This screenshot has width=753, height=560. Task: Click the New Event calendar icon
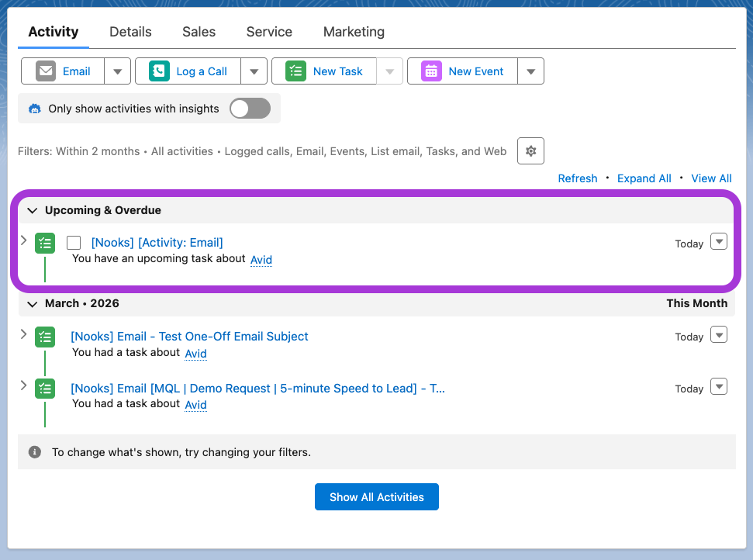[431, 71]
